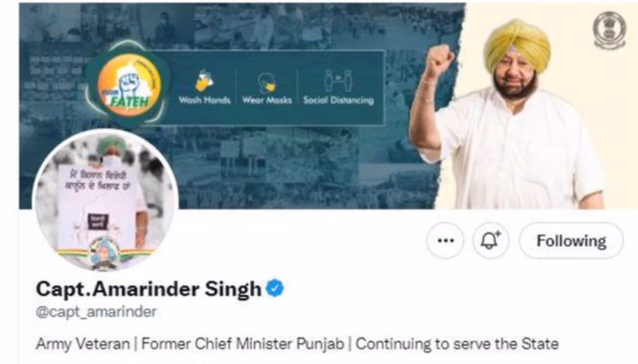Click the Wear Masks icon

click(267, 82)
